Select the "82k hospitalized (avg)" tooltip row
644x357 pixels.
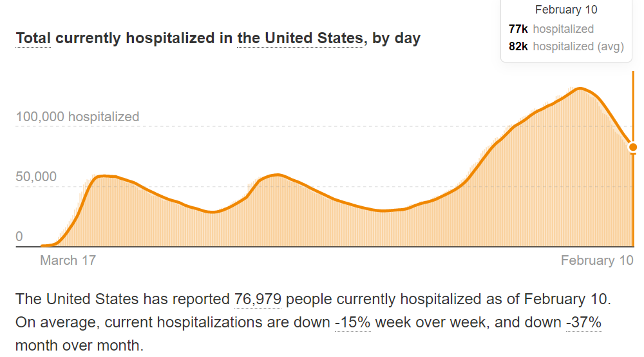[566, 46]
